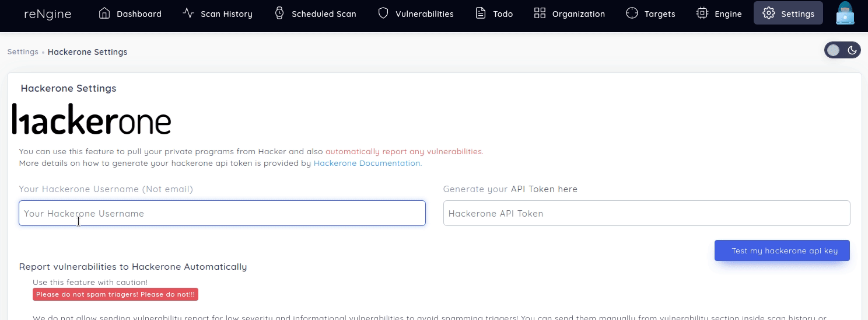Click API Token here link

coord(544,189)
